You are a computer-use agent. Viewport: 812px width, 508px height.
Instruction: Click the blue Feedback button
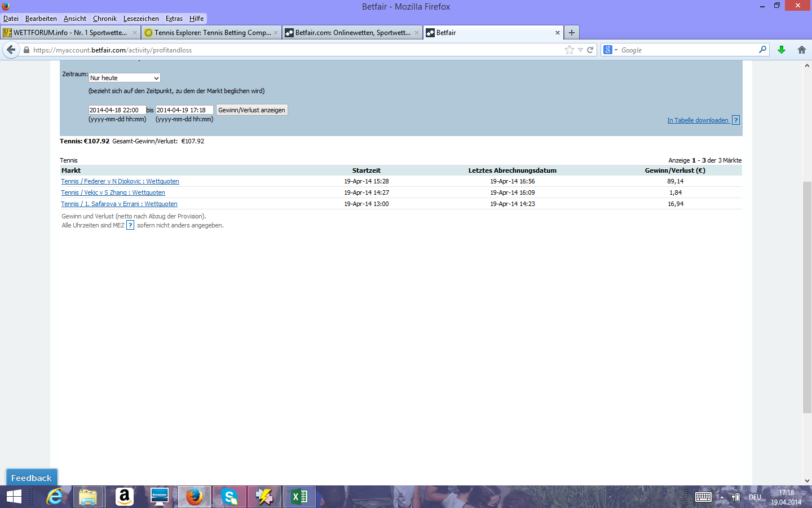pos(32,478)
